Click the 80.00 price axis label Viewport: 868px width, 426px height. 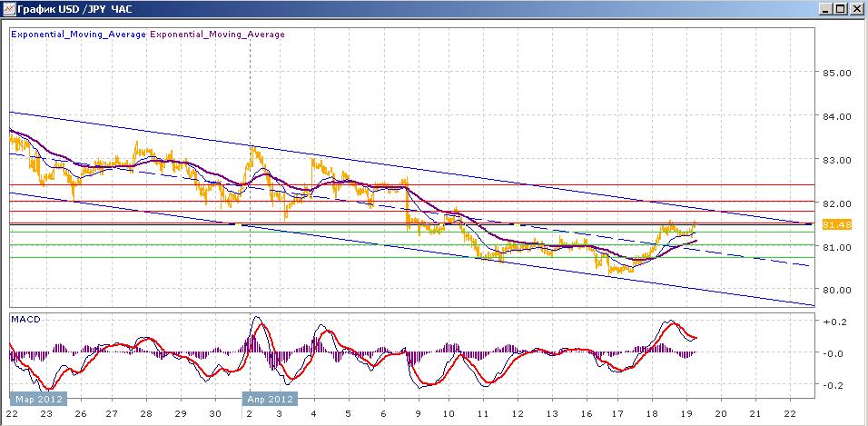[836, 289]
